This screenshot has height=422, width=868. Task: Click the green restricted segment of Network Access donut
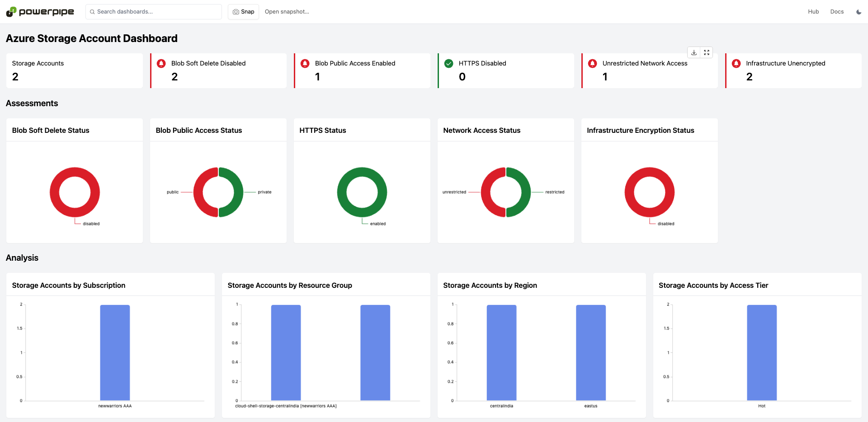[526, 192]
